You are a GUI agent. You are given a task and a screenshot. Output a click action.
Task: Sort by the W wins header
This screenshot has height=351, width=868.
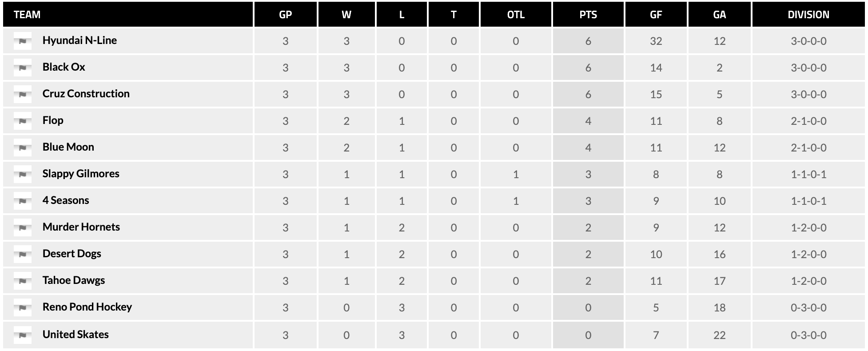(346, 15)
